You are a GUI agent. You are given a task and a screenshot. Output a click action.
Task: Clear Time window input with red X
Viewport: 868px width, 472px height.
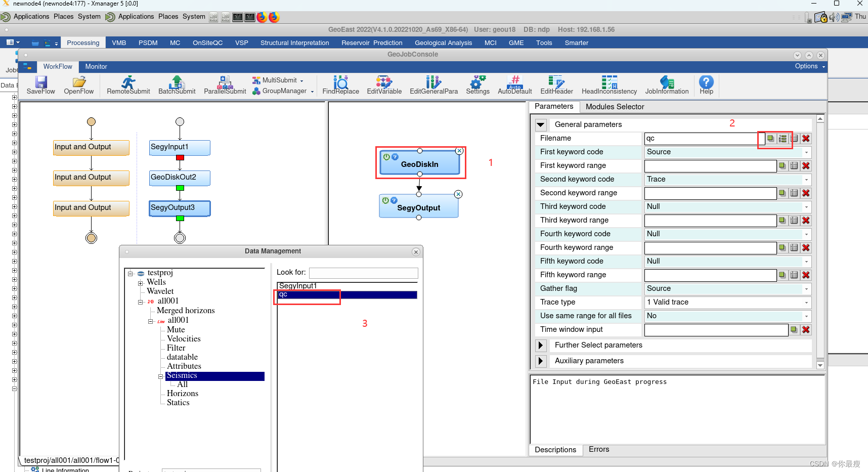(806, 329)
